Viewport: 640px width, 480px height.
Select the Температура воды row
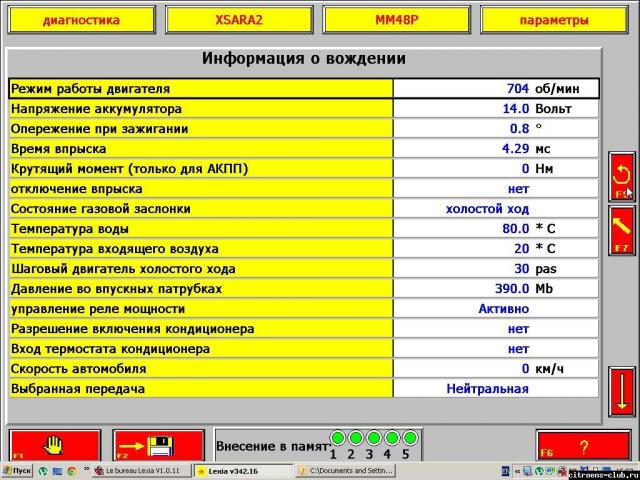click(304, 229)
